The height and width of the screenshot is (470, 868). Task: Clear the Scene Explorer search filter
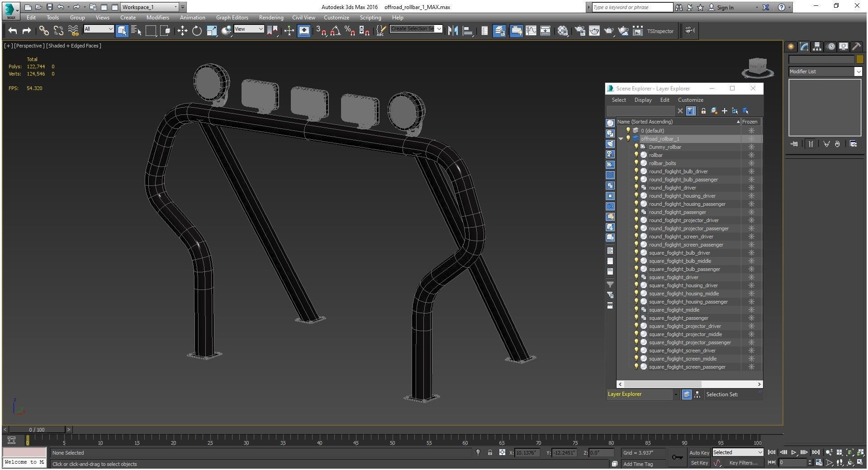coord(680,111)
